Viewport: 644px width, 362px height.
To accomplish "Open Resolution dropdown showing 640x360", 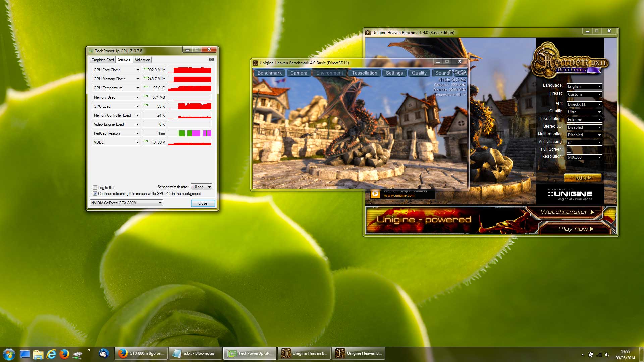I will (584, 157).
